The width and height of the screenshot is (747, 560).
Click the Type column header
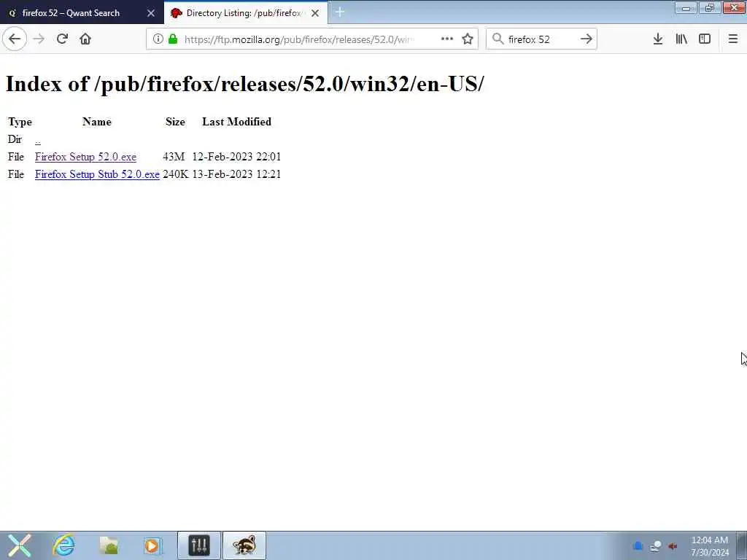(20, 122)
